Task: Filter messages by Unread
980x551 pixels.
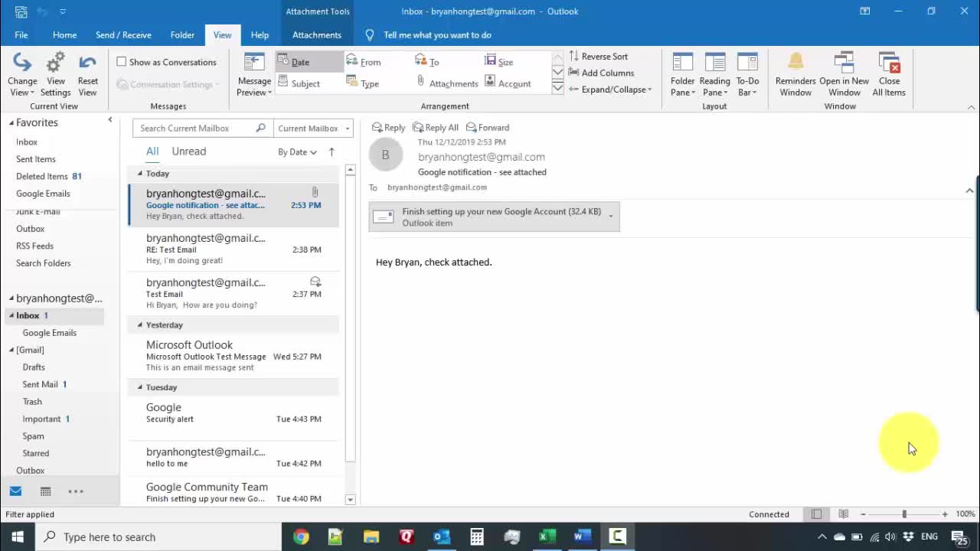Action: (188, 152)
